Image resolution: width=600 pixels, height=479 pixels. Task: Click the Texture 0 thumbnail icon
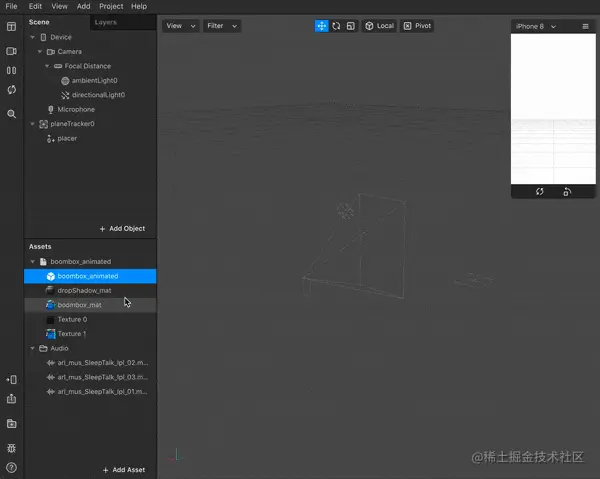51,319
